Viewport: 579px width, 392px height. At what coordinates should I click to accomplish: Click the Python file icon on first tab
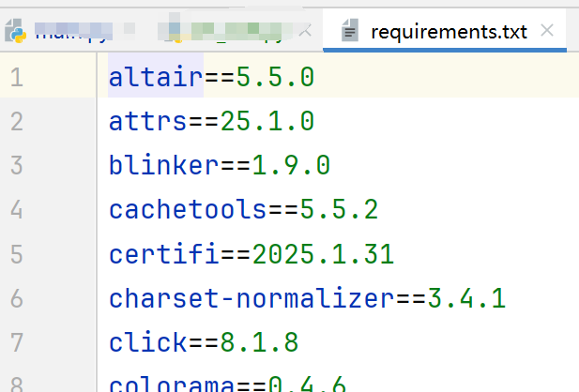16,32
